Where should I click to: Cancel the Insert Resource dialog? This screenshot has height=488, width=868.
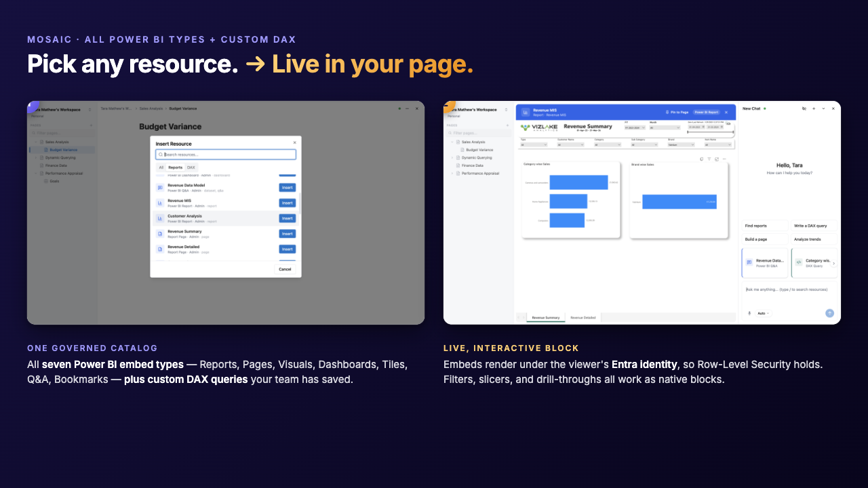pos(285,269)
